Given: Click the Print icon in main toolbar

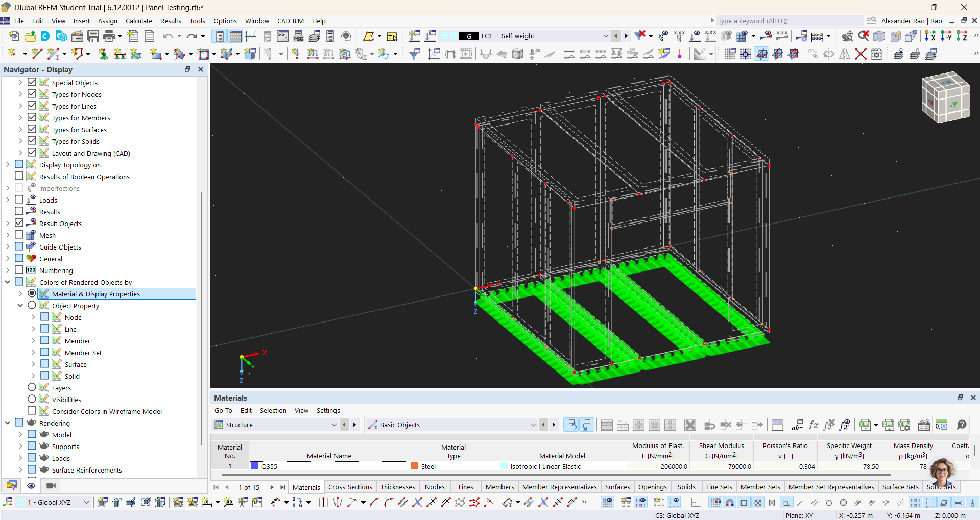Looking at the screenshot, I should (x=109, y=36).
